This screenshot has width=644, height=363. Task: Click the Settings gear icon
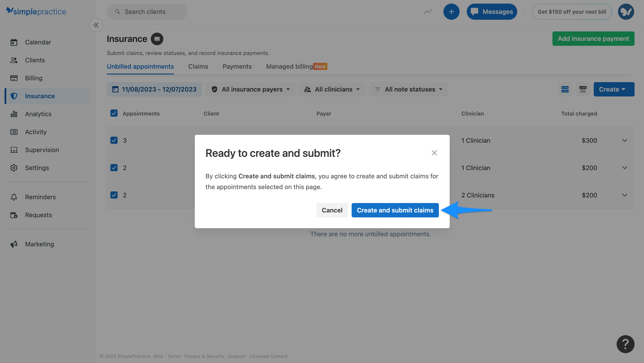tap(14, 168)
